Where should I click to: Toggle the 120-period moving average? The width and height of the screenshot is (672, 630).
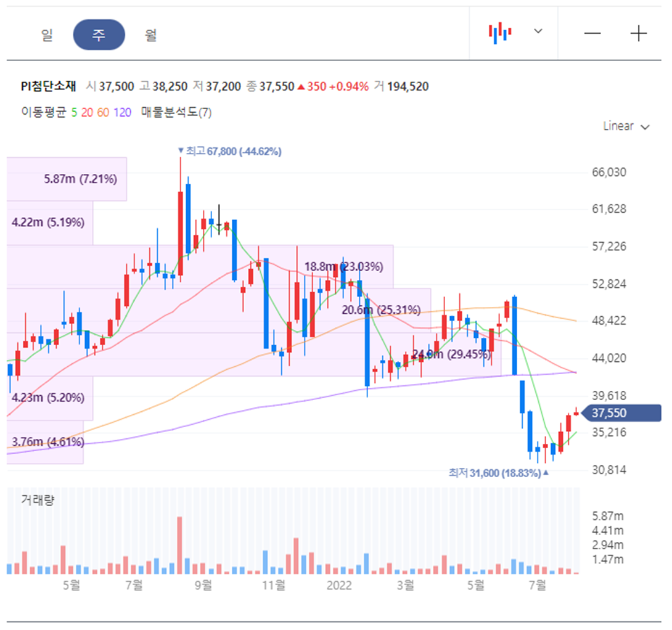pyautogui.click(x=122, y=113)
